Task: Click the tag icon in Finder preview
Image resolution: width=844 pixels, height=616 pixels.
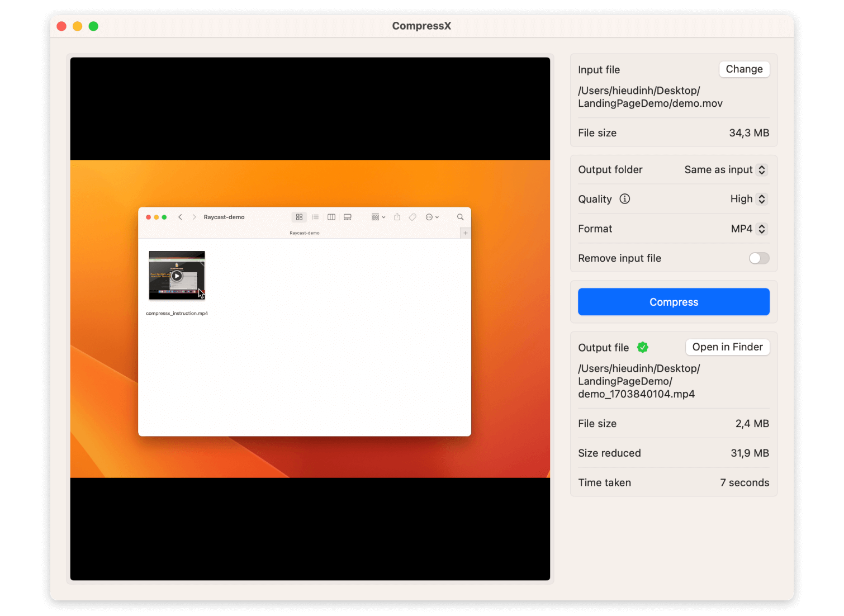Action: tap(412, 217)
